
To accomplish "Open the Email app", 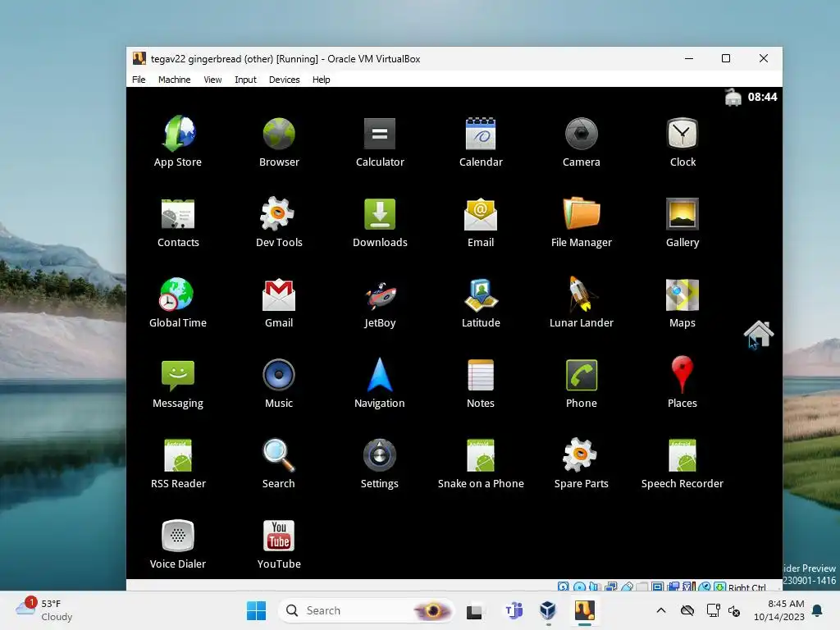I will [481, 221].
